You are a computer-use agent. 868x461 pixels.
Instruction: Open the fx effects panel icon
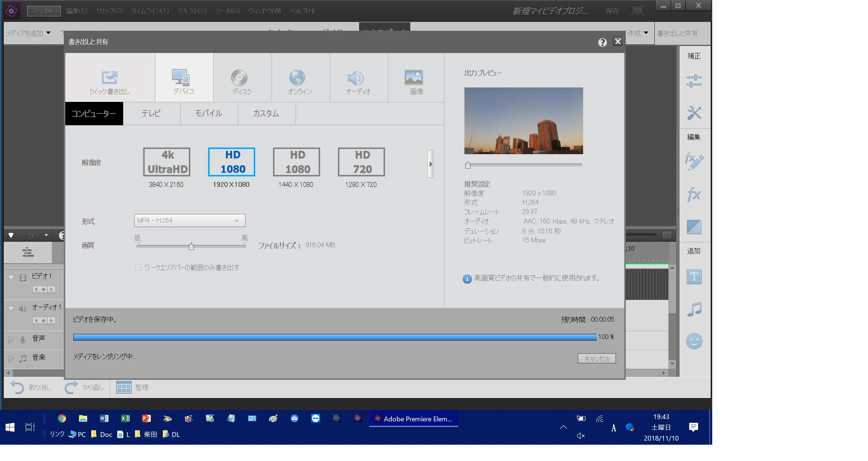[x=694, y=194]
